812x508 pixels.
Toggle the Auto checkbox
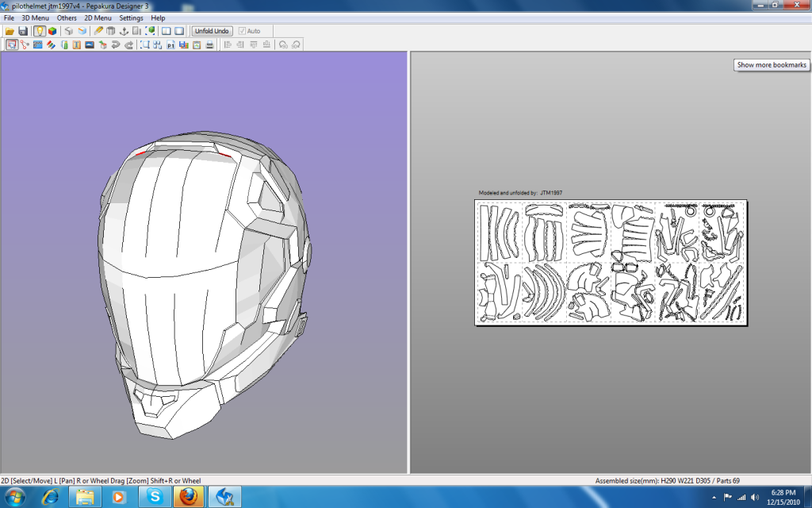pyautogui.click(x=242, y=31)
